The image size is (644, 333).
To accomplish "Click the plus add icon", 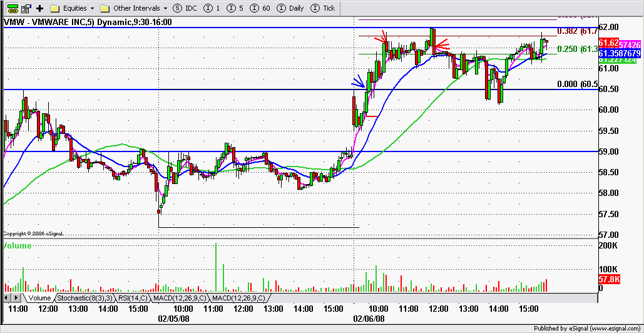I will click(x=40, y=8).
